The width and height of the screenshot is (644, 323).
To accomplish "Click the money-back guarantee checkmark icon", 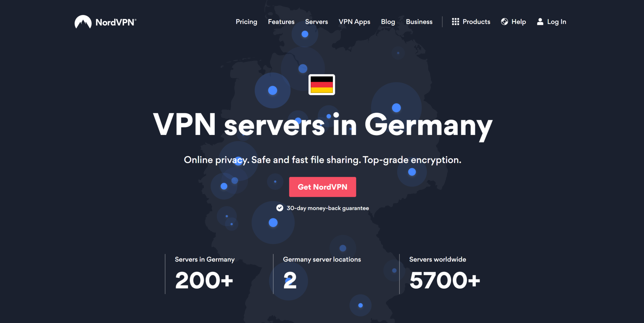I will pos(280,208).
